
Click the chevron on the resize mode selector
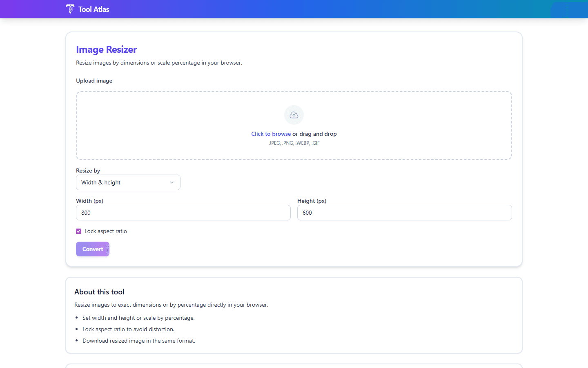(172, 182)
